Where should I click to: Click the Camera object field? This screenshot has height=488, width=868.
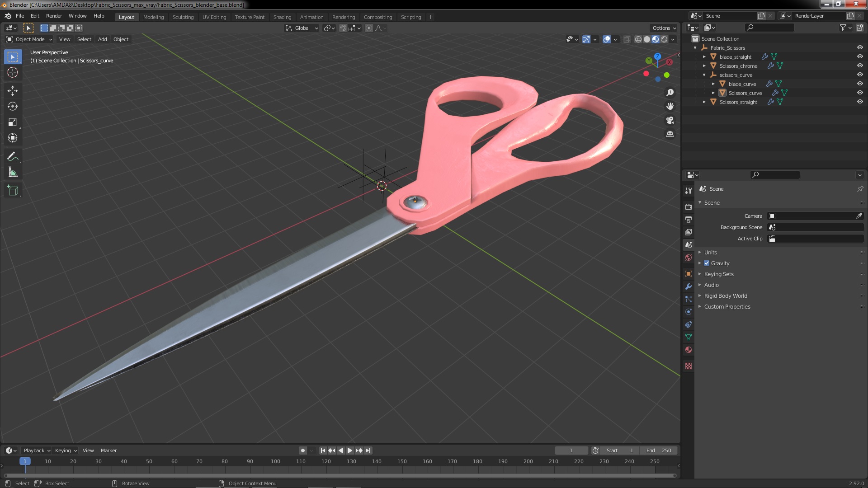[x=816, y=216]
